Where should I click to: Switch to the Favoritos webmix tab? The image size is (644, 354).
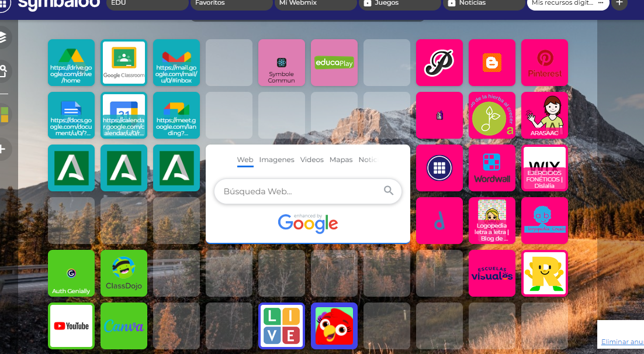click(231, 4)
